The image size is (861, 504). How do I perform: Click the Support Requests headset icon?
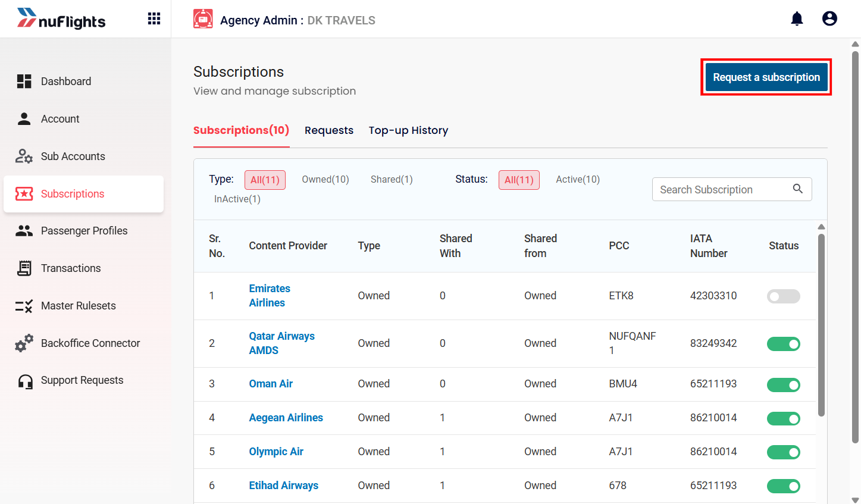[25, 381]
